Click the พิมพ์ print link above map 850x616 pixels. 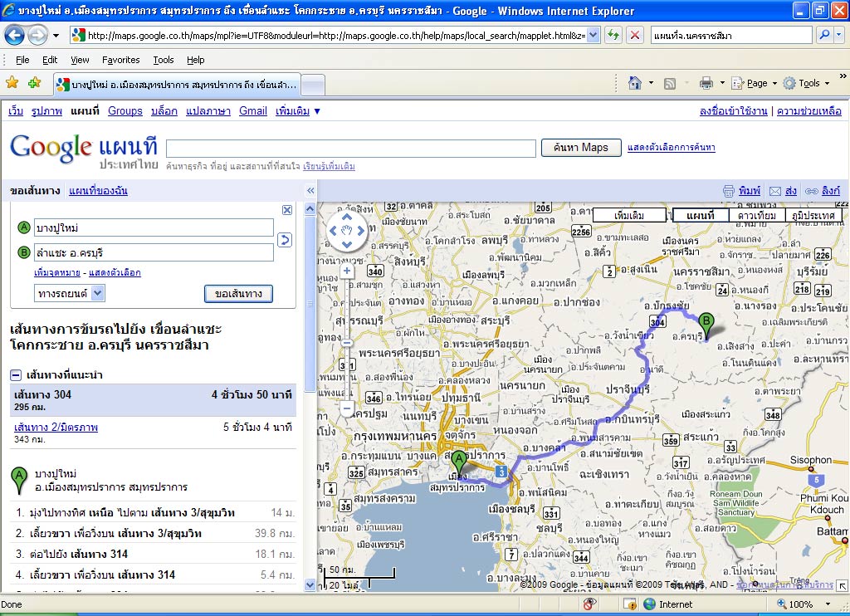pos(750,190)
